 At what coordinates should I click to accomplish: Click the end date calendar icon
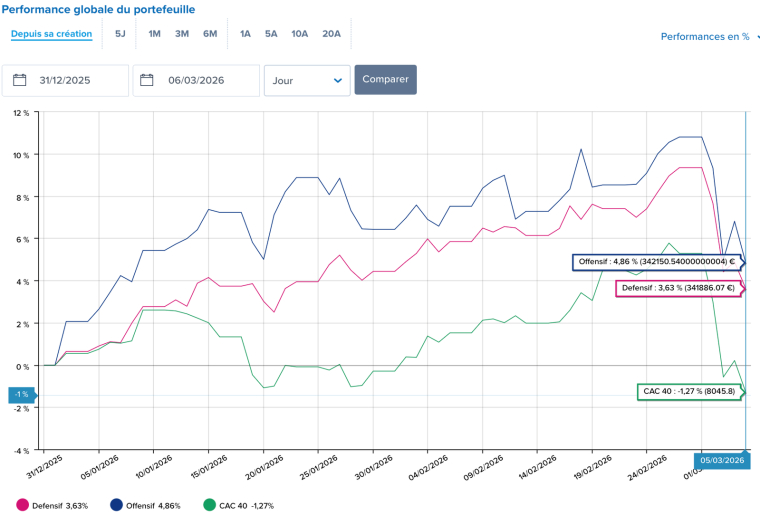point(147,80)
